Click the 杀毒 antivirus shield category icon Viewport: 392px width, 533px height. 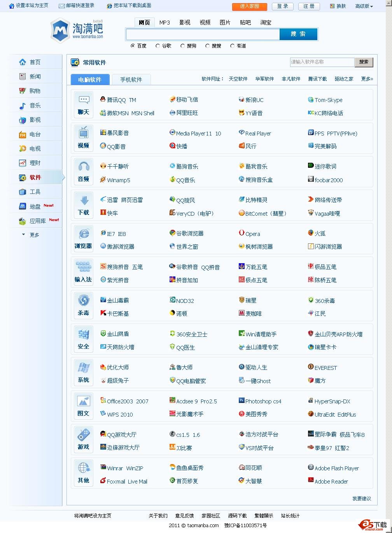(x=84, y=300)
